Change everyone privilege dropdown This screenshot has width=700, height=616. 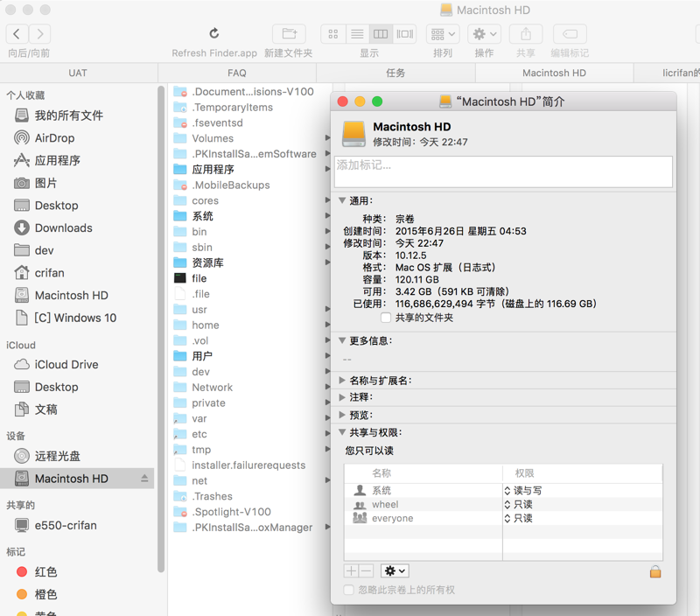coord(519,518)
